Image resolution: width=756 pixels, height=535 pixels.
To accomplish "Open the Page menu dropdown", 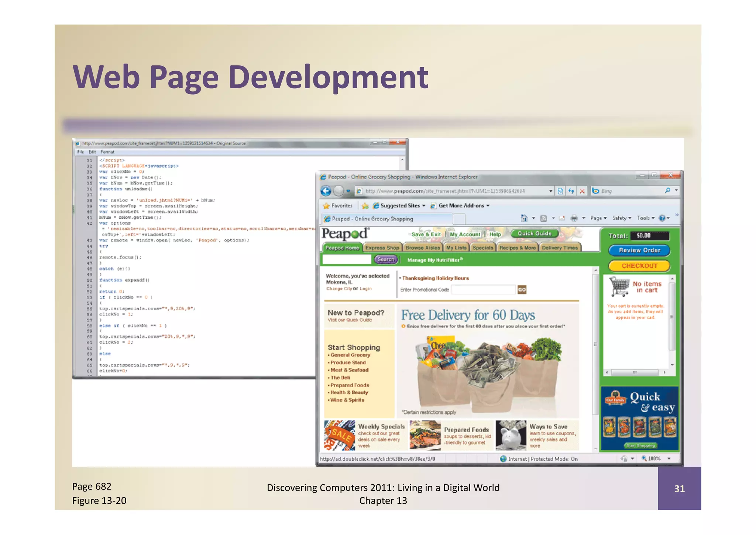I will tap(598, 218).
